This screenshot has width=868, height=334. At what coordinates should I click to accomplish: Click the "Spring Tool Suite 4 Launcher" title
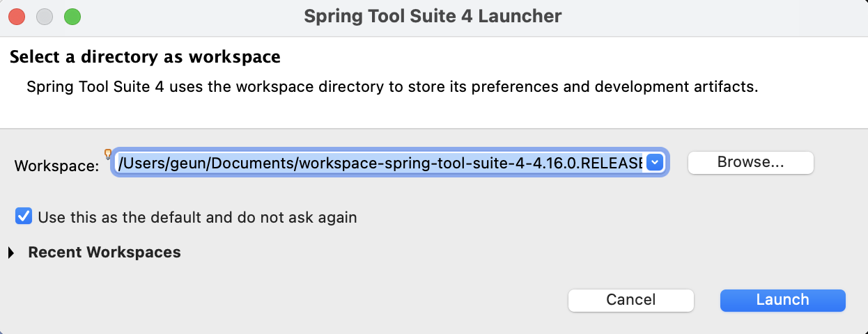433,15
